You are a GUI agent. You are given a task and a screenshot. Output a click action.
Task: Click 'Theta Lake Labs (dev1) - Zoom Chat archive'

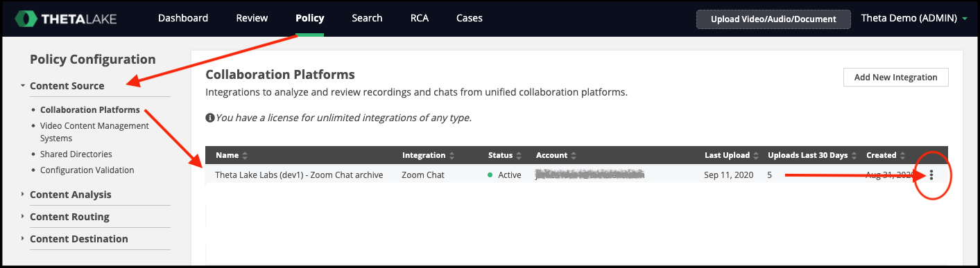pyautogui.click(x=299, y=175)
